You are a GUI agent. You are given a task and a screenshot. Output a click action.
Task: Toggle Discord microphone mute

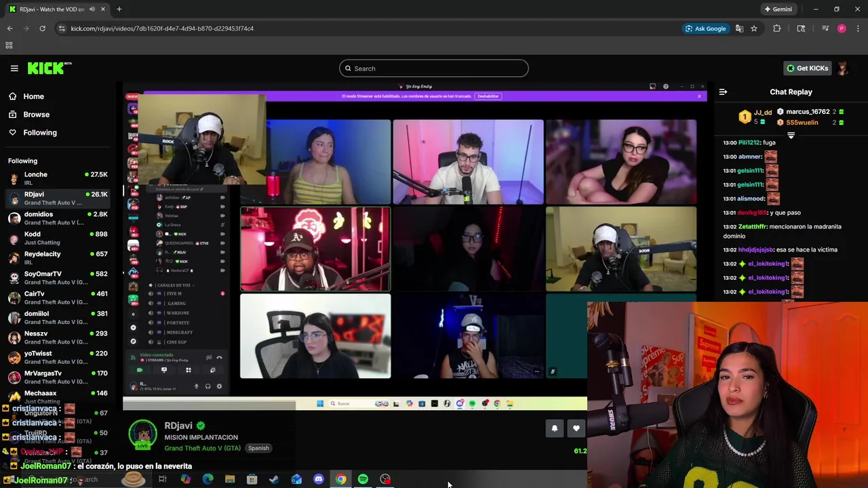pos(197,386)
